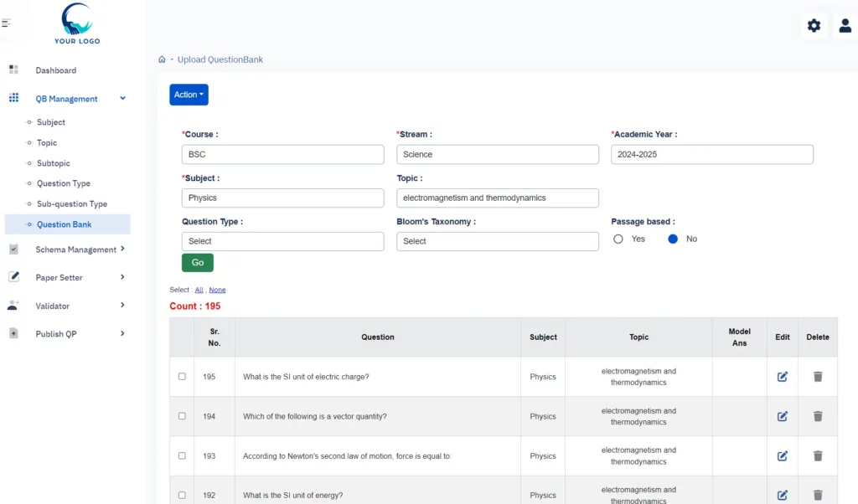Image resolution: width=858 pixels, height=504 pixels.
Task: Open Subject dropdown showing Physics
Action: coord(283,198)
